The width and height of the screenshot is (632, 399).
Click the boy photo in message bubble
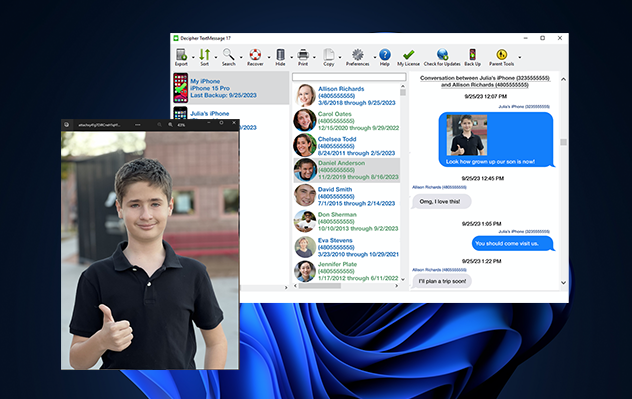pos(467,135)
